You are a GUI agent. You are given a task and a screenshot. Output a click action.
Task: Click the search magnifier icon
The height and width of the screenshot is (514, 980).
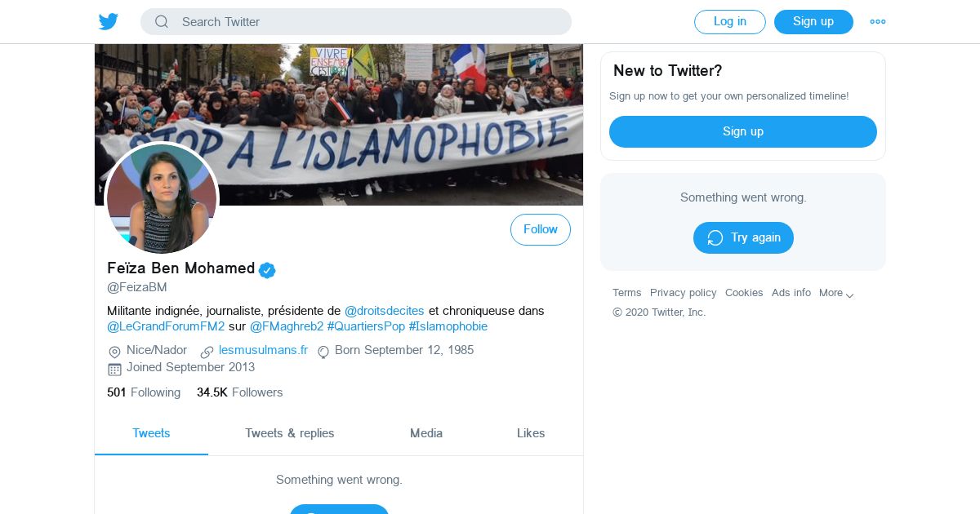click(162, 22)
